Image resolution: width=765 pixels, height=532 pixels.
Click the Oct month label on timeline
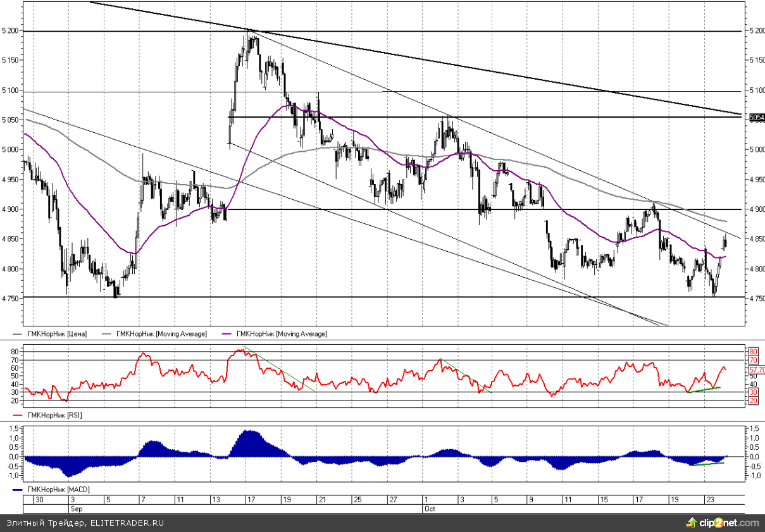coord(428,508)
